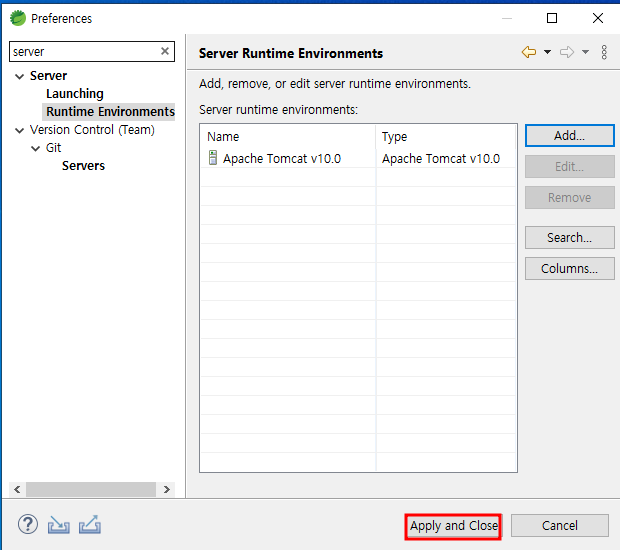Click the Name column header
The width and height of the screenshot is (620, 550).
[288, 137]
